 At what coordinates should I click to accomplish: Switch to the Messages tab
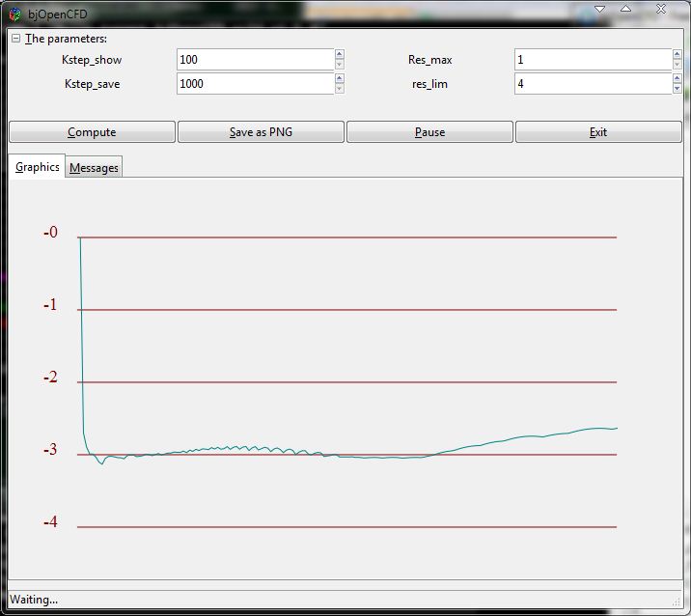tap(94, 168)
